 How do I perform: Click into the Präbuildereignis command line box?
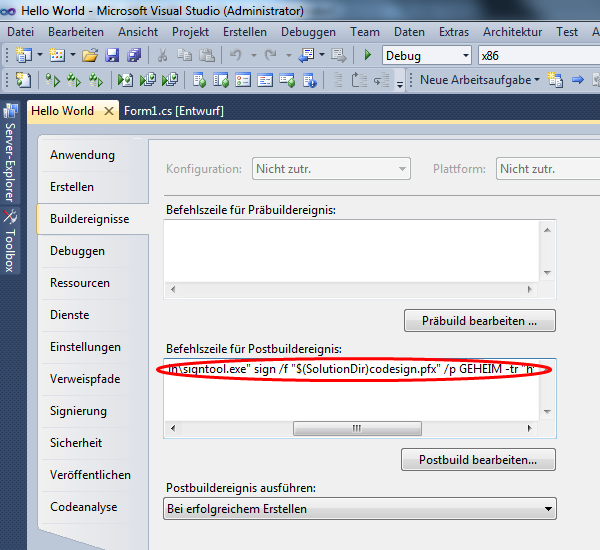pos(351,251)
